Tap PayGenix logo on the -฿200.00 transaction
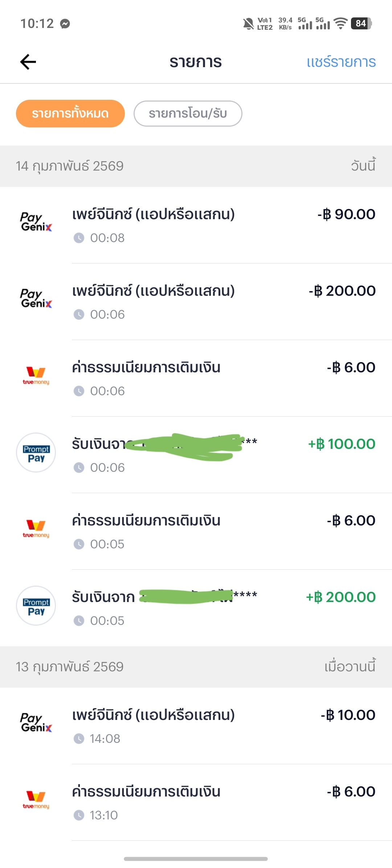The height and width of the screenshot is (868, 392). pyautogui.click(x=36, y=298)
